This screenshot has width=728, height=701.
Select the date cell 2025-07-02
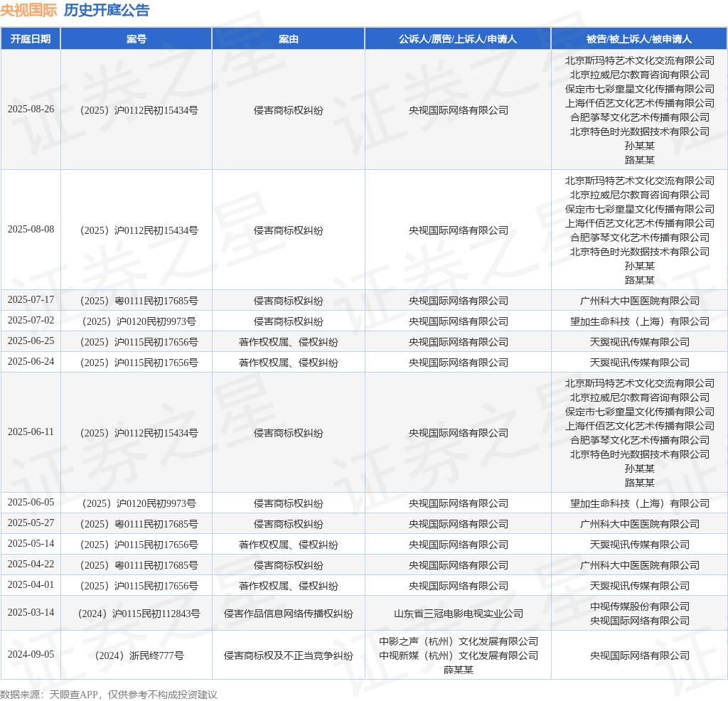(x=31, y=321)
